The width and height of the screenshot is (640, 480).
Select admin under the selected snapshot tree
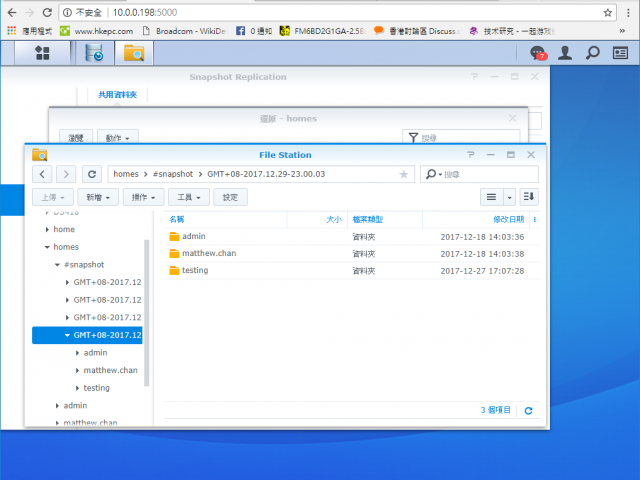click(96, 353)
